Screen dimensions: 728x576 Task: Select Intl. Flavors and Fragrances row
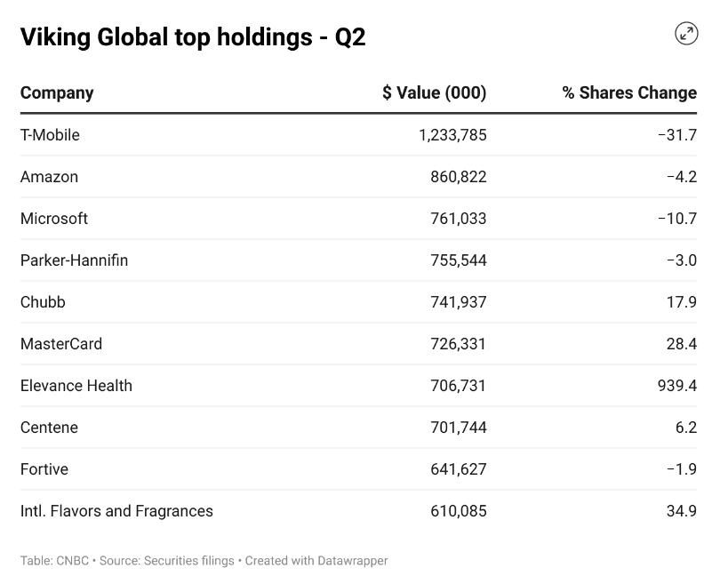116,511
